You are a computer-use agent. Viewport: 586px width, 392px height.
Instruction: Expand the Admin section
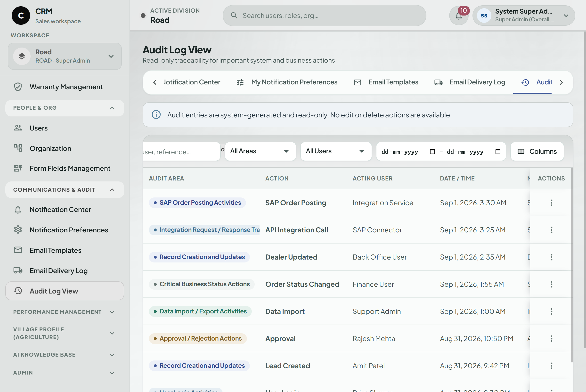tap(65, 373)
